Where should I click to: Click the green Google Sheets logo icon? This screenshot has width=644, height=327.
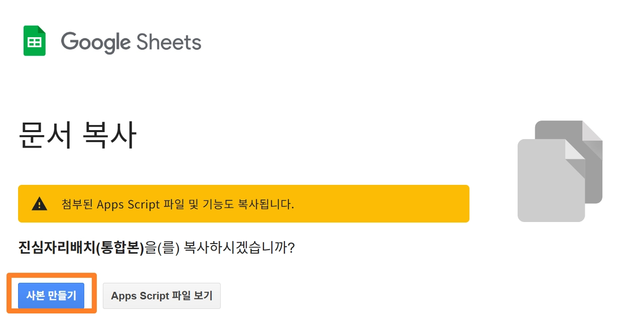35,41
